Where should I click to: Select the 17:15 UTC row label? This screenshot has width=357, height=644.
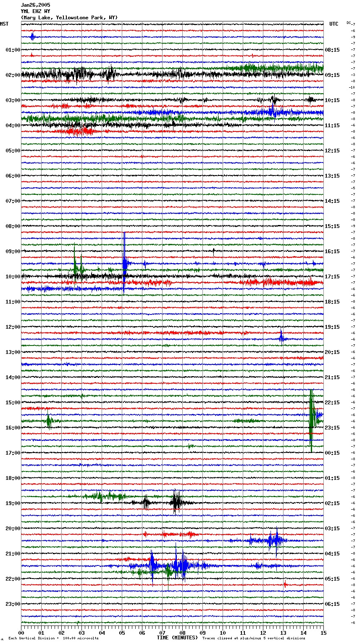[x=332, y=277]
